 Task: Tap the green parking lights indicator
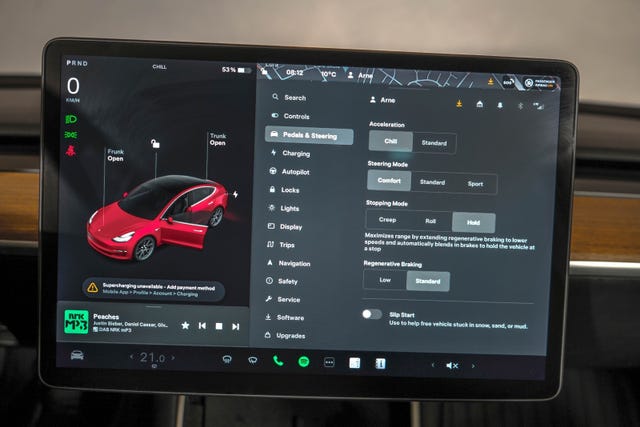click(x=71, y=135)
